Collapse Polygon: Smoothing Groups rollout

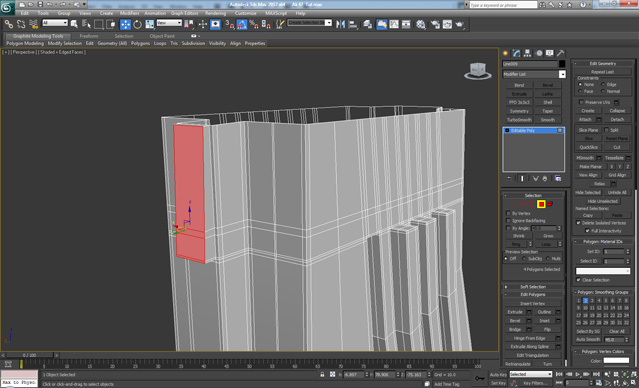coord(602,292)
